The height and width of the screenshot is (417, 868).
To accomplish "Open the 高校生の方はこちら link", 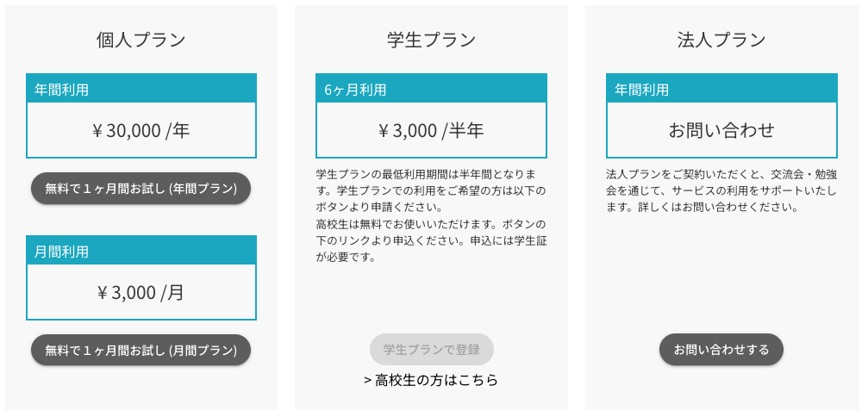I will pyautogui.click(x=436, y=380).
